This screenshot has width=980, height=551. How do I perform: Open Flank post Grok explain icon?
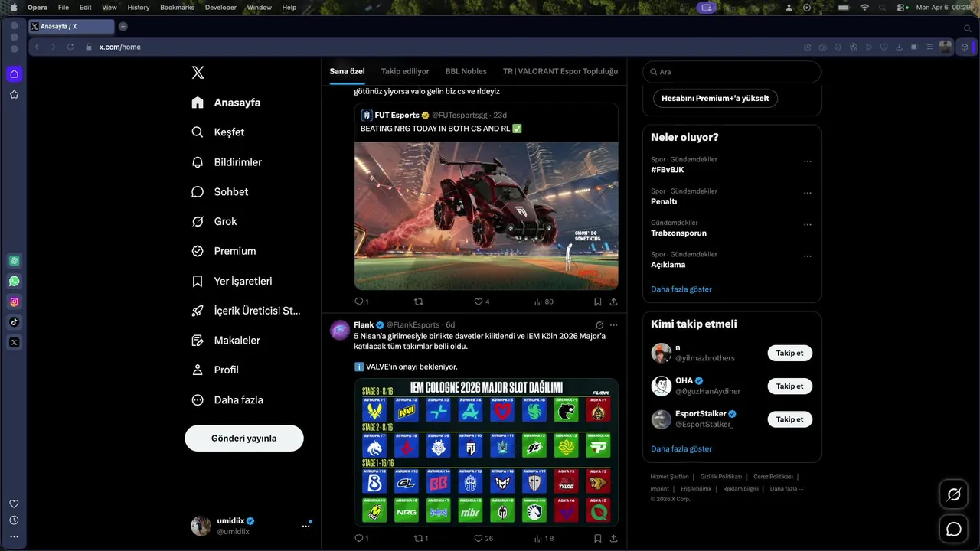point(599,325)
